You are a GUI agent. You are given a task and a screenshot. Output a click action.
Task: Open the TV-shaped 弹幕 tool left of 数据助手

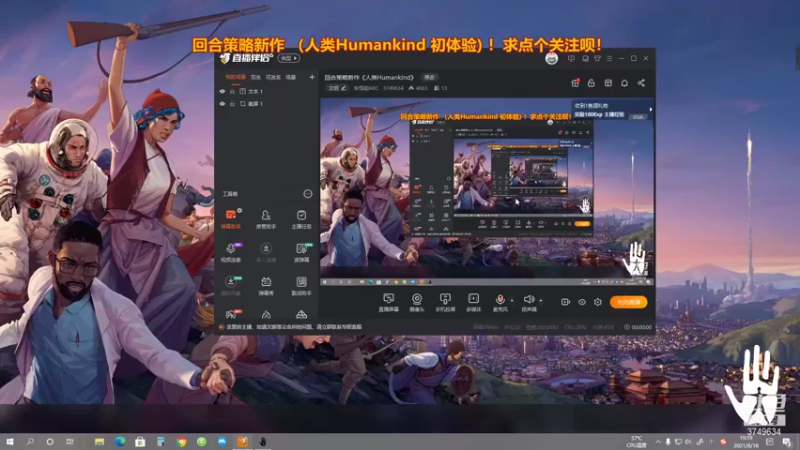[x=266, y=286]
